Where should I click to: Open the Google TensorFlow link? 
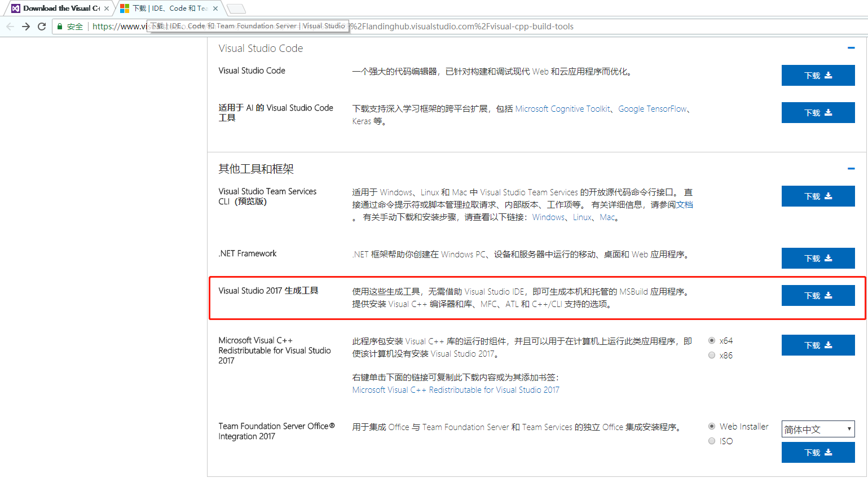coord(653,109)
